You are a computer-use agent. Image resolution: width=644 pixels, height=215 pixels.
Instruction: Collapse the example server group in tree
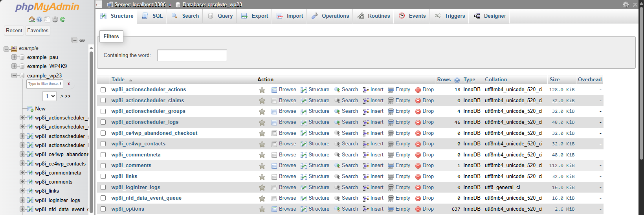click(6, 49)
